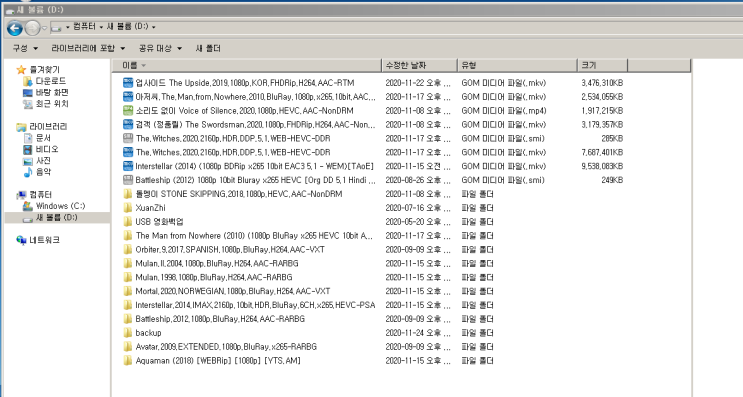Click the address bar path field

(x=396, y=27)
